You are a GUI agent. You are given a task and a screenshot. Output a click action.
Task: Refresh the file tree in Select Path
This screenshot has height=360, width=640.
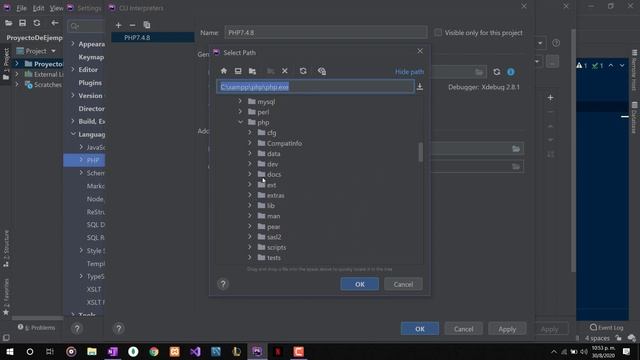pyautogui.click(x=303, y=71)
